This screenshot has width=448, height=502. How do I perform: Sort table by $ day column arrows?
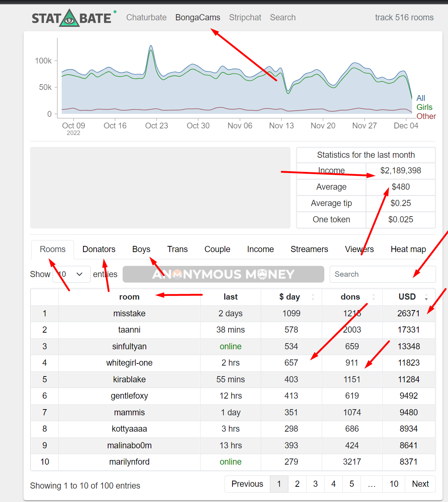point(313,297)
